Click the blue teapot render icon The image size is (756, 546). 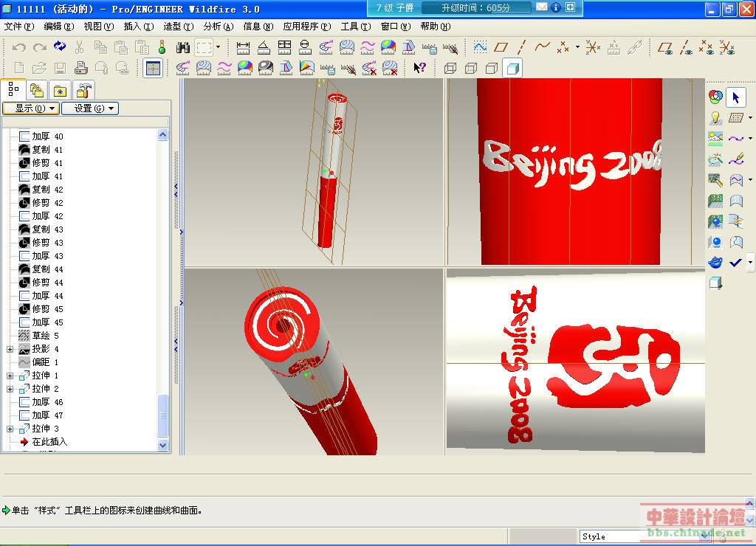[715, 262]
